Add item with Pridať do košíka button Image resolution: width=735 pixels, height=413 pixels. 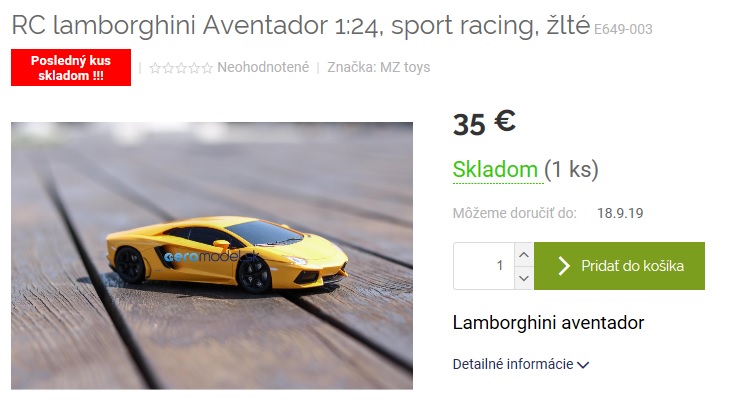tap(619, 266)
